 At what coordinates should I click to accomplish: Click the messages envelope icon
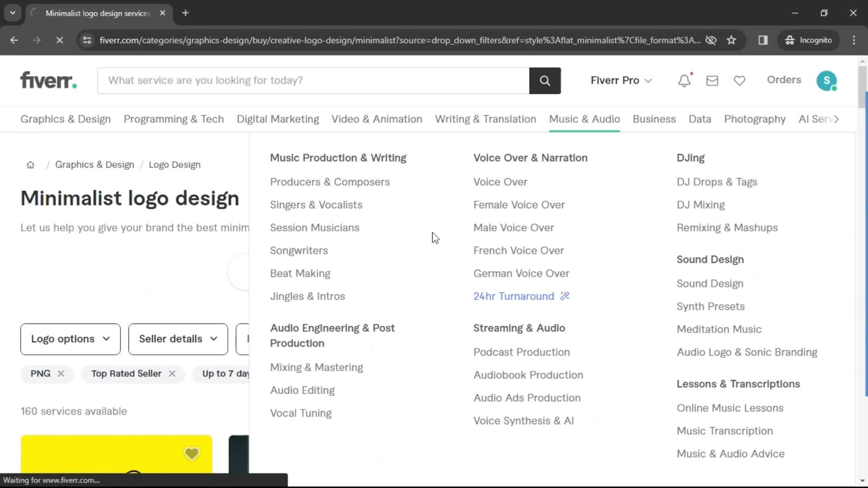tap(712, 80)
